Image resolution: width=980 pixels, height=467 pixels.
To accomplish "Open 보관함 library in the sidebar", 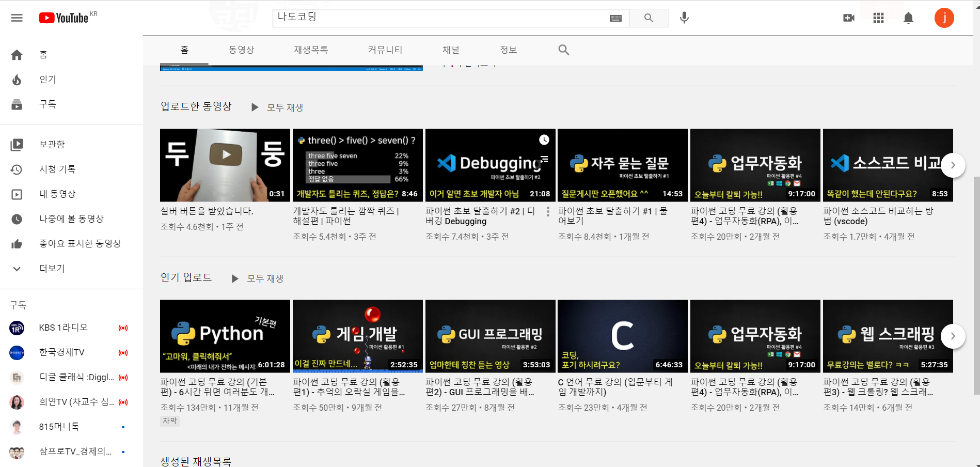I will point(71,145).
